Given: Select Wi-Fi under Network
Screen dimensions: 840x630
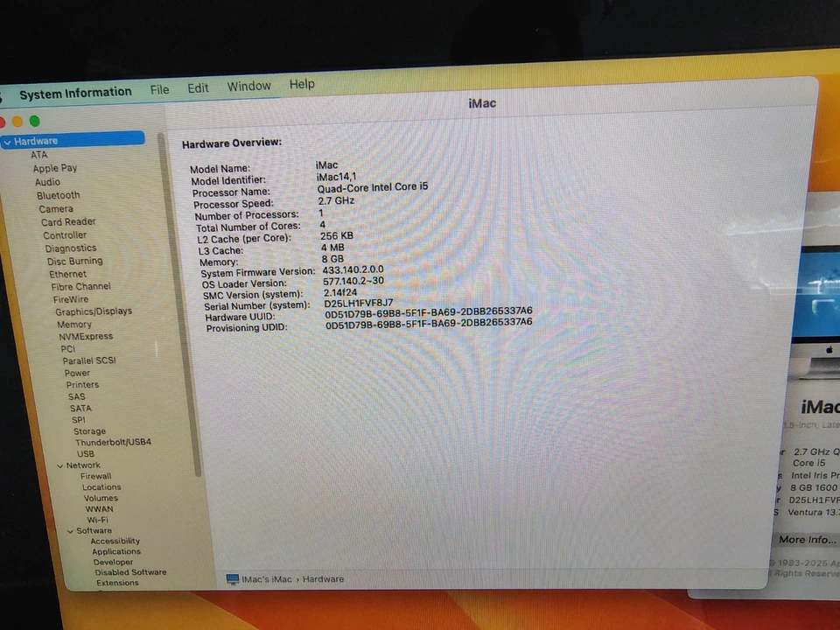Looking at the screenshot, I should click(x=99, y=519).
